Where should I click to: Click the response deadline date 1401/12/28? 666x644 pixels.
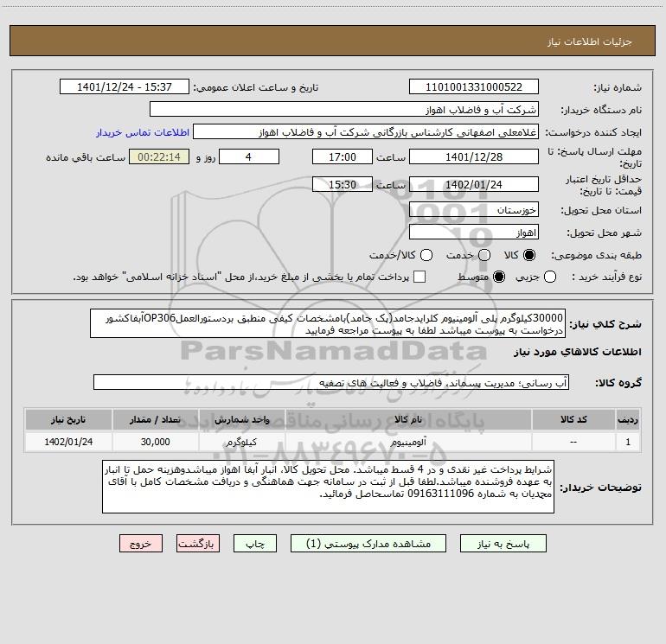474,156
